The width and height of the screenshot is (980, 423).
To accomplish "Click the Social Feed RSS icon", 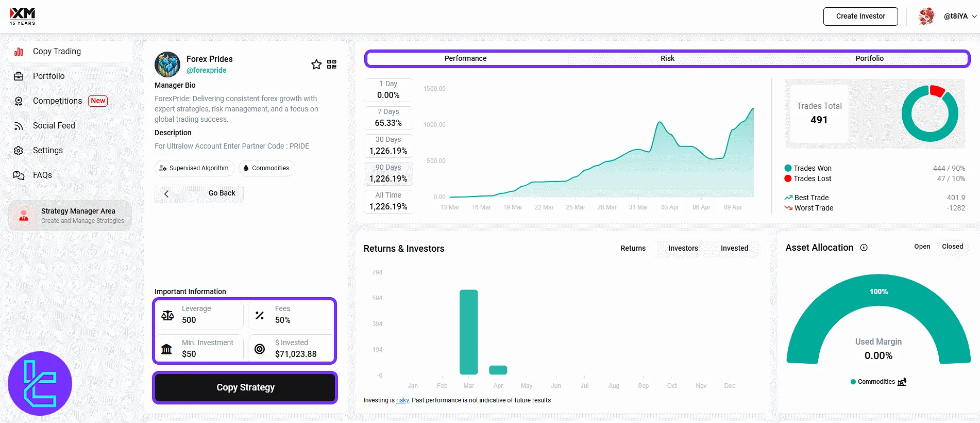I will coord(19,126).
